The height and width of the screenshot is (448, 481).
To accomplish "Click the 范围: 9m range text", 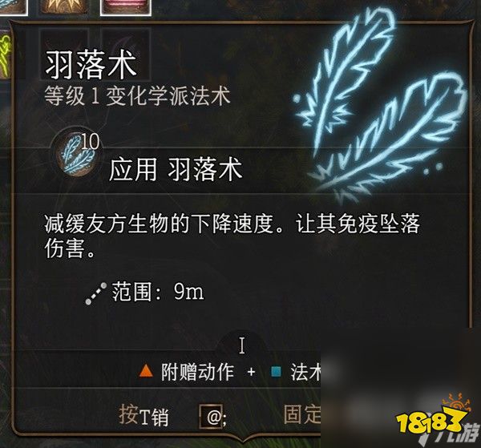I will coord(158,292).
